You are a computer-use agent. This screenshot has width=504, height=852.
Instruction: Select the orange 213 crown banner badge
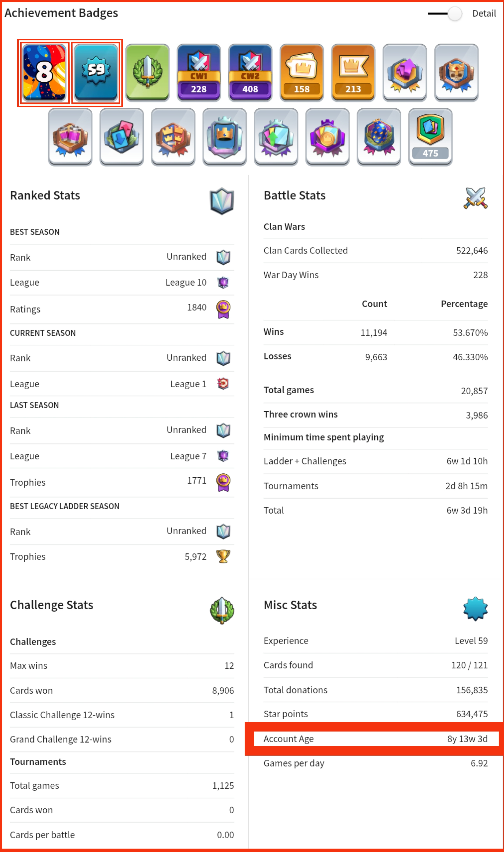click(353, 72)
